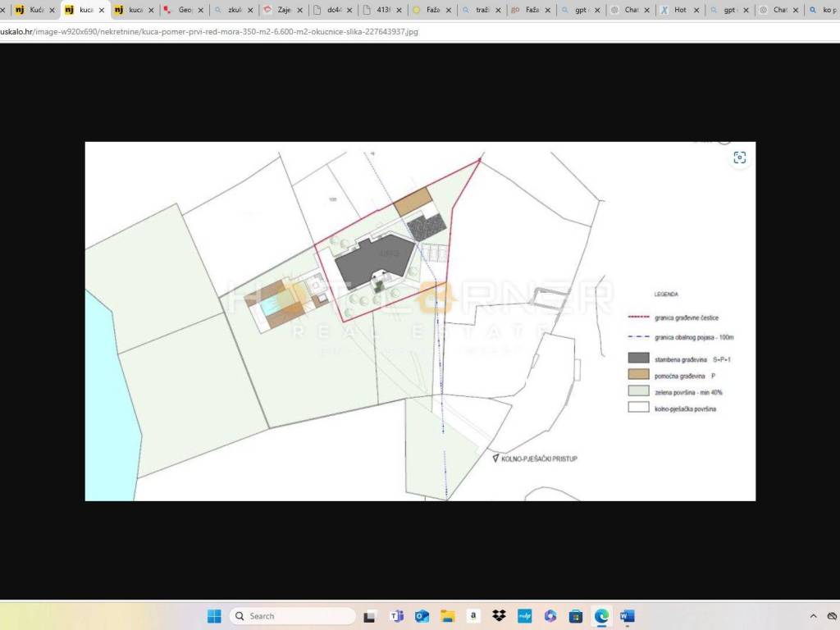Image resolution: width=840 pixels, height=630 pixels.
Task: Launch Outlook from the taskbar
Action: point(422,616)
